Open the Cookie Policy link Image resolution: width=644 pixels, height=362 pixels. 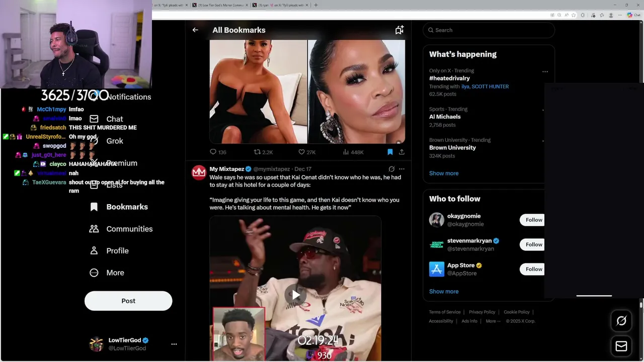517,312
